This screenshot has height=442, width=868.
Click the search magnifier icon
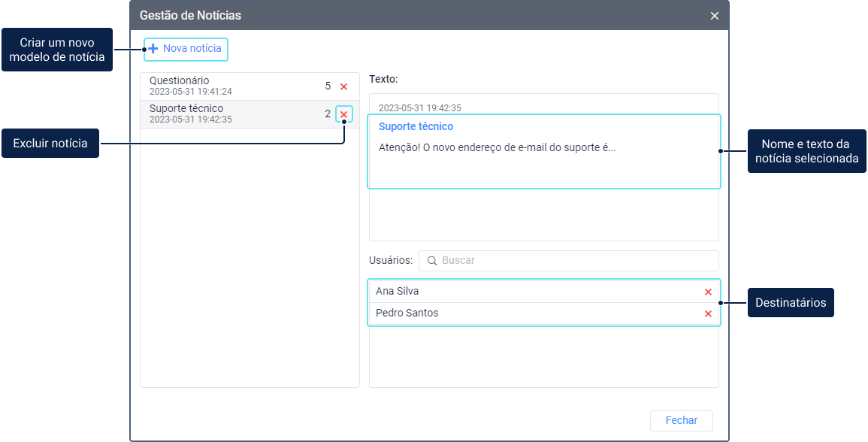[432, 261]
